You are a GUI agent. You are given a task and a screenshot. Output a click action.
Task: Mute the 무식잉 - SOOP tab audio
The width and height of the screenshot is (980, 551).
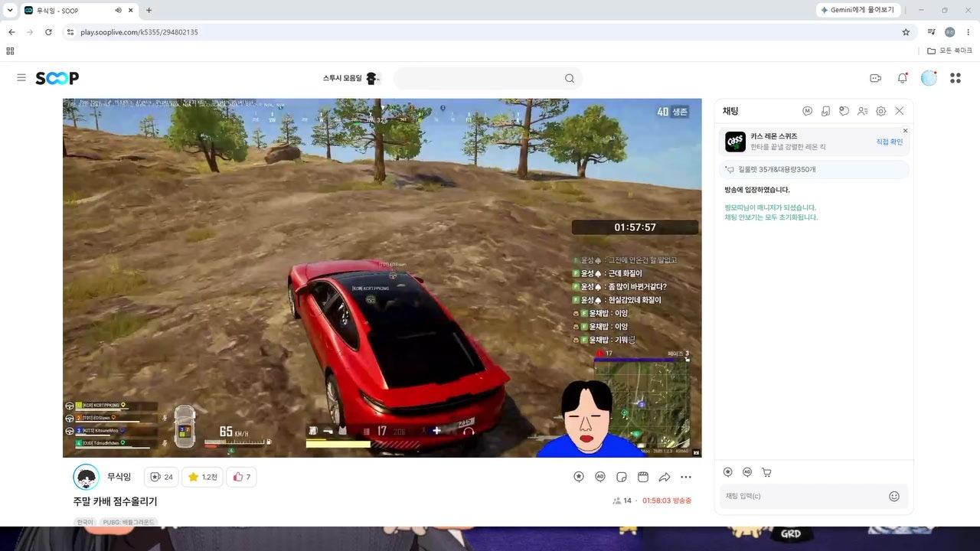pyautogui.click(x=118, y=10)
